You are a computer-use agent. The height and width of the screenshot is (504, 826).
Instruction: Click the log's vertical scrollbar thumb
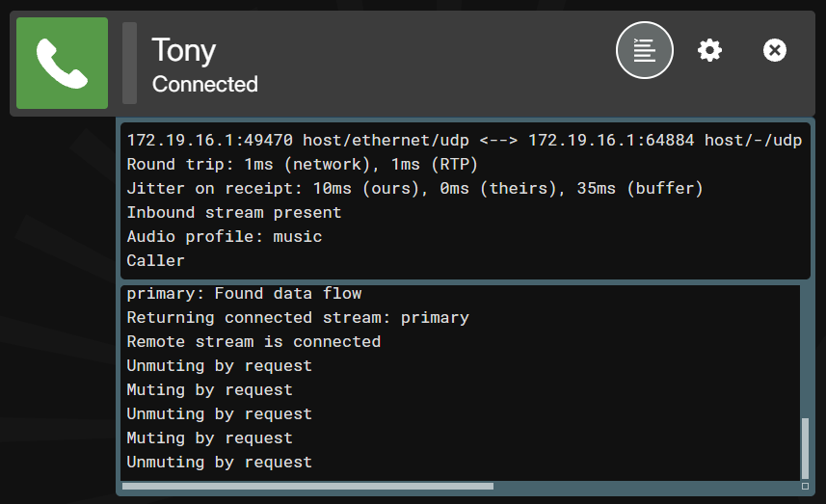[x=805, y=448]
